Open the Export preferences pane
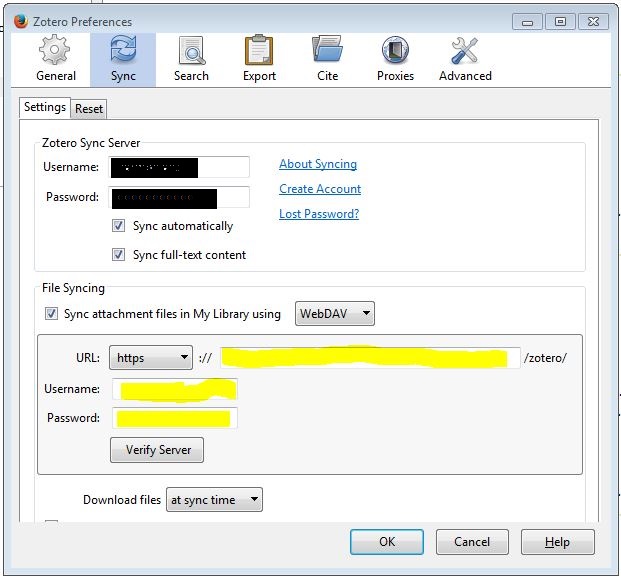This screenshot has width=621, height=576. 259,59
